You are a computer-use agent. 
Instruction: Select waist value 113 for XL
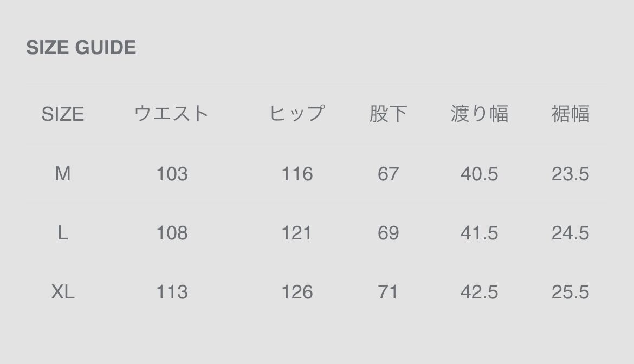pyautogui.click(x=172, y=292)
